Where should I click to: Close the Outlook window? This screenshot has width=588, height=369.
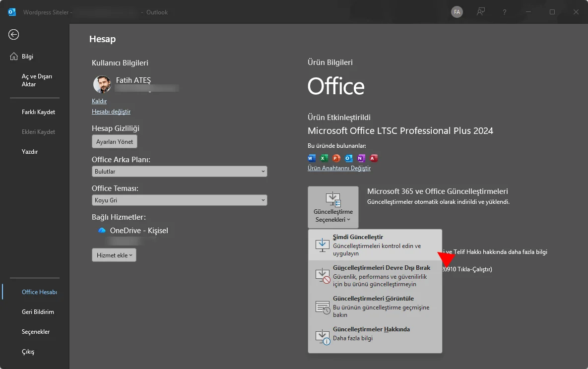[576, 12]
